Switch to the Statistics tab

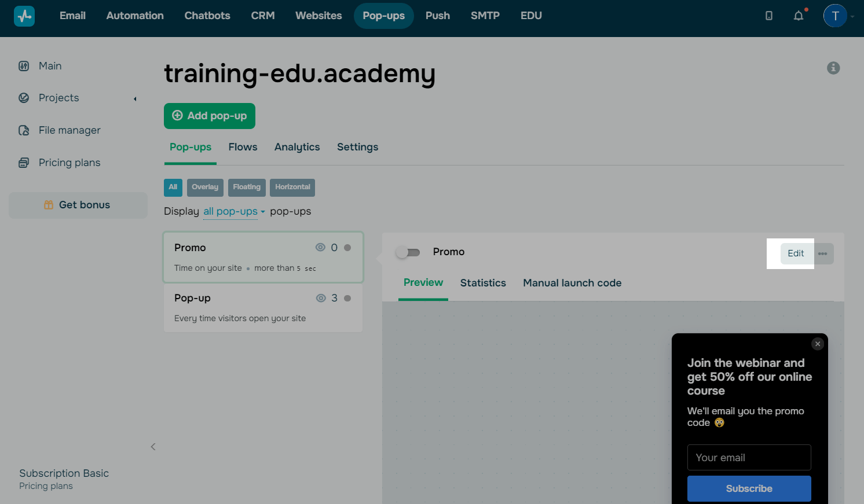[x=483, y=283]
